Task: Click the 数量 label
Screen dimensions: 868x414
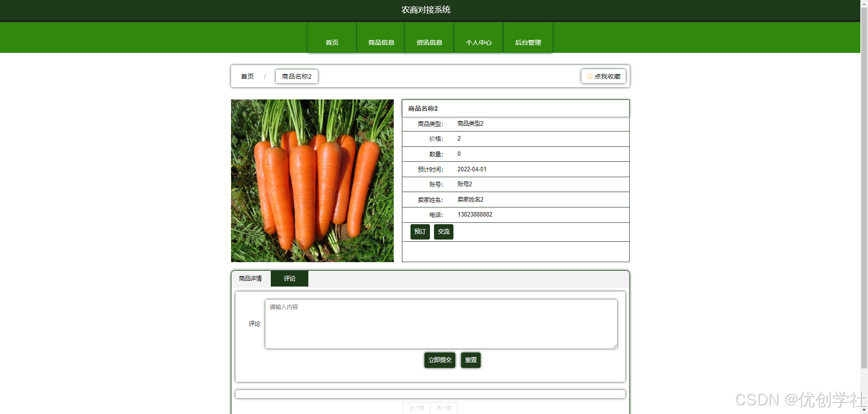Action: pyautogui.click(x=436, y=154)
